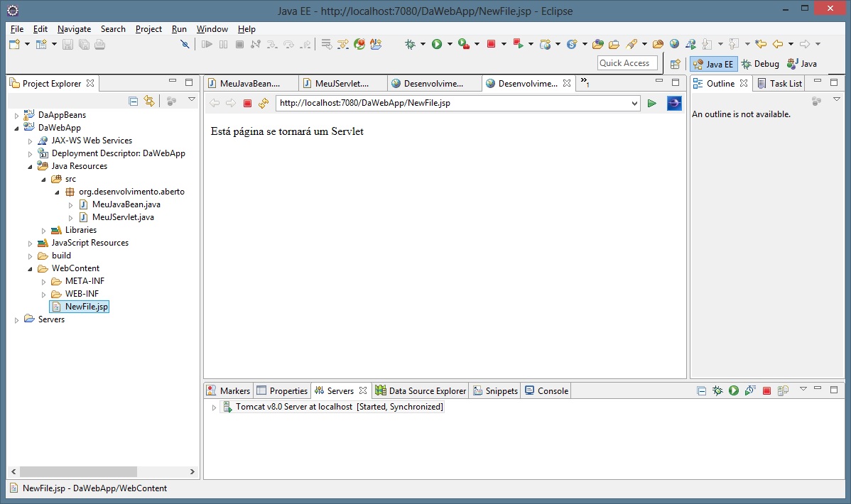Open the Navigate menu
The width and height of the screenshot is (851, 504).
coord(74,29)
